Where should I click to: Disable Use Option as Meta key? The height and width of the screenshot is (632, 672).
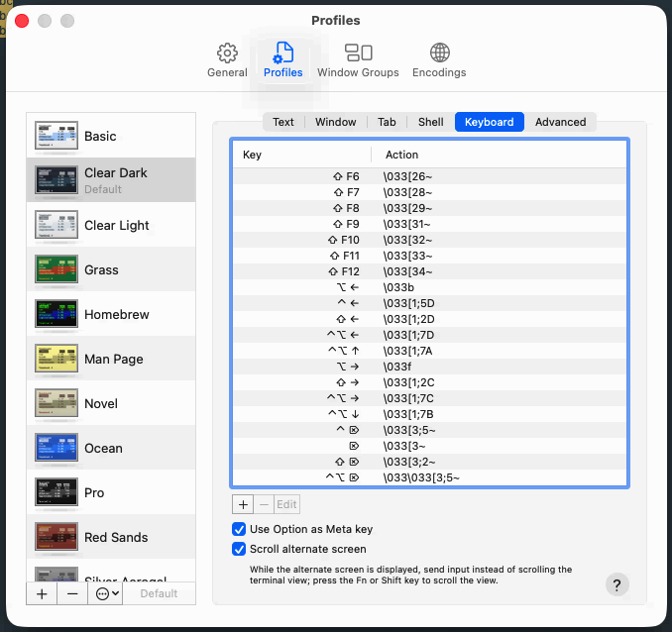(239, 529)
